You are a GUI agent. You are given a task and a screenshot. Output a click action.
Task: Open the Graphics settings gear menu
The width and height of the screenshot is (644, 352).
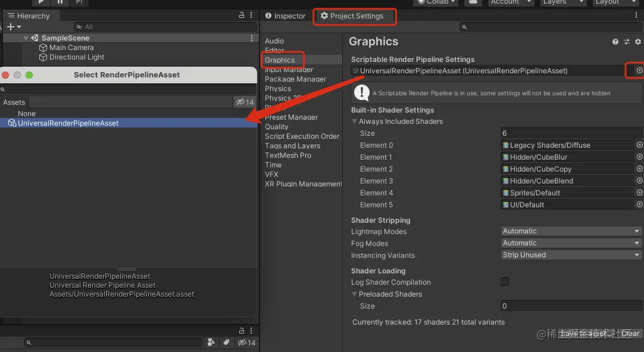pyautogui.click(x=638, y=42)
